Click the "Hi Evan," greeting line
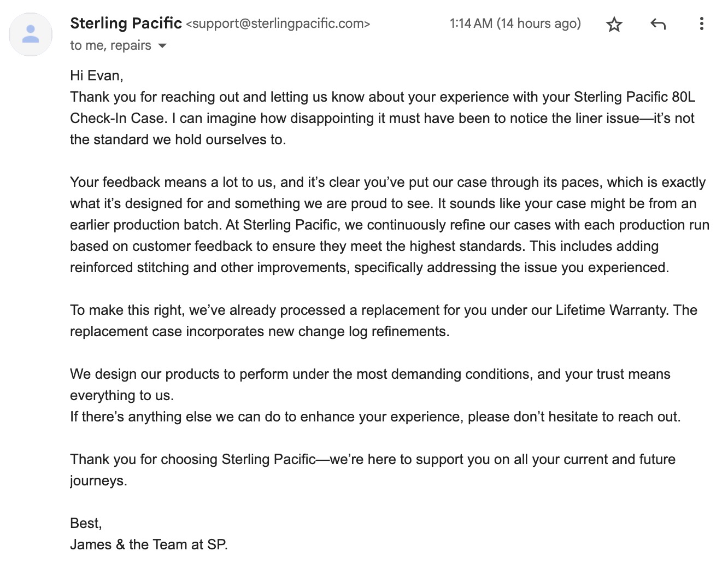The width and height of the screenshot is (728, 563). click(97, 75)
